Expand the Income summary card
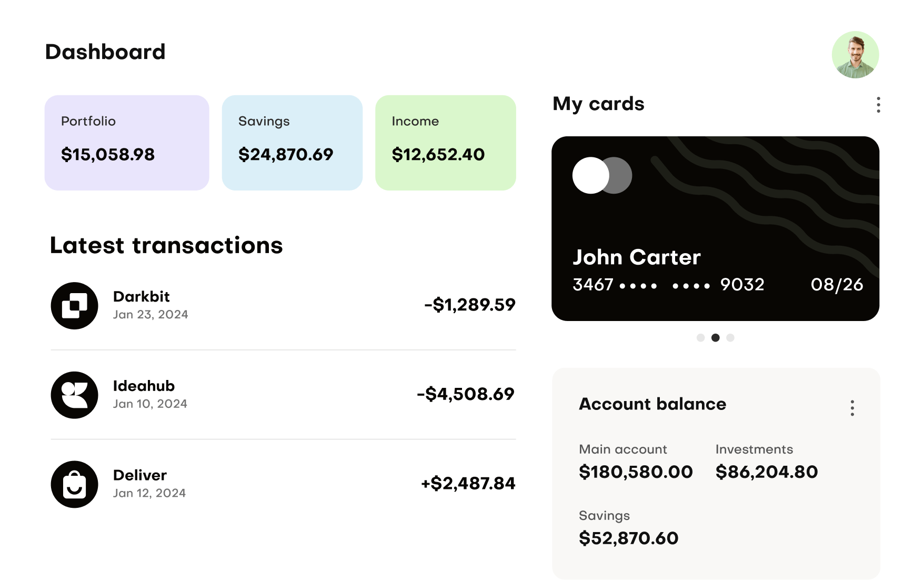This screenshot has width=924, height=581. pyautogui.click(x=445, y=142)
